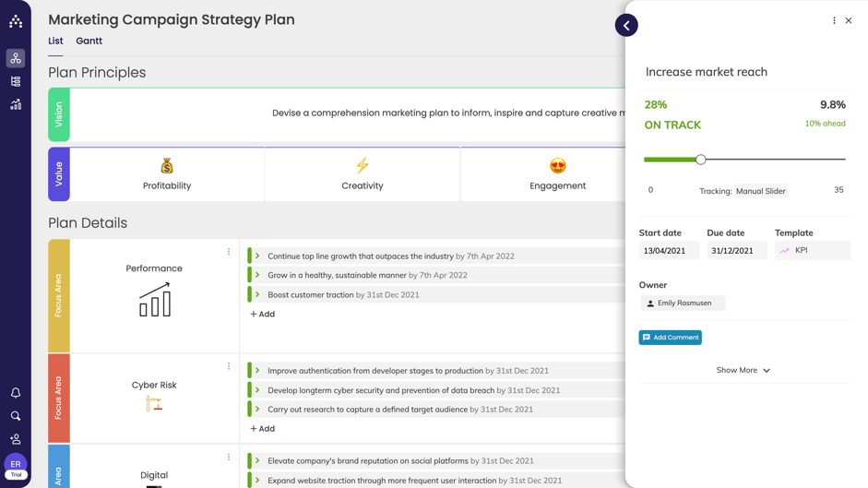Screen dimensions: 868x488
Task: Open the panel's three-dot options menu
Action: click(834, 20)
